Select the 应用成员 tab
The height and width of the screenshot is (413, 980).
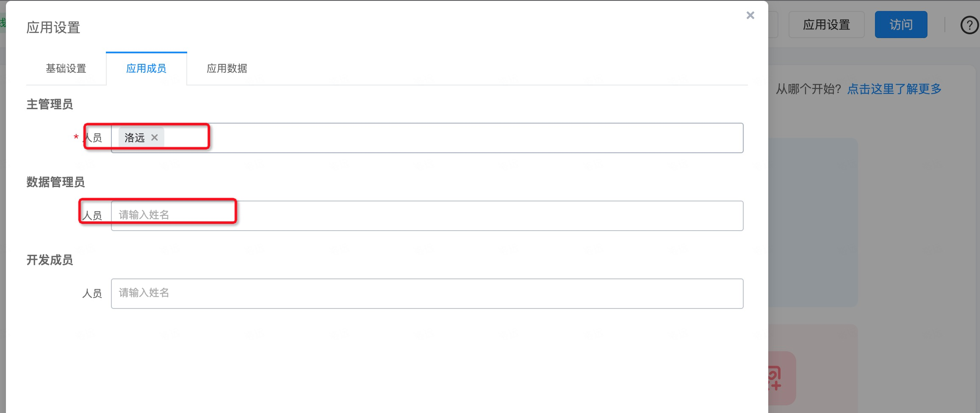(x=146, y=69)
